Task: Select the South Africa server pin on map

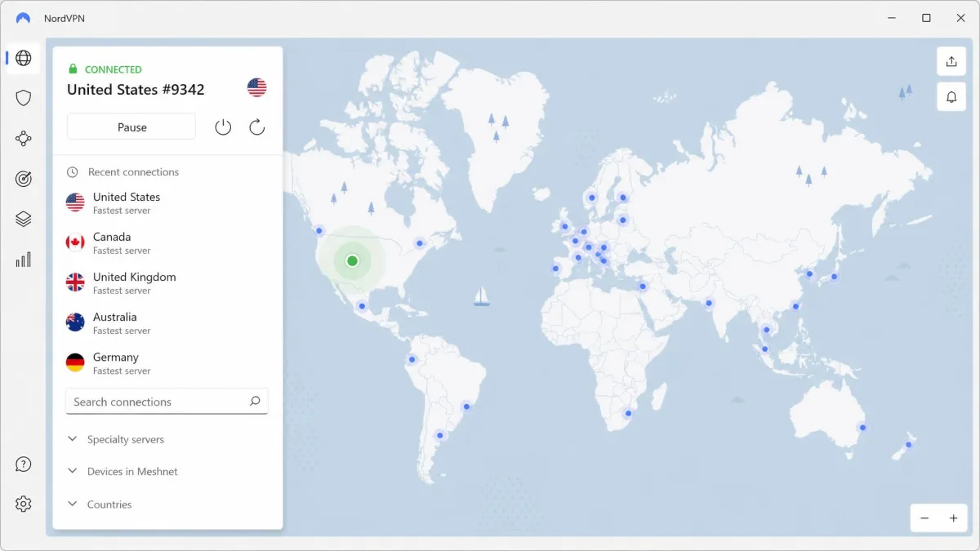Action: pos(628,413)
